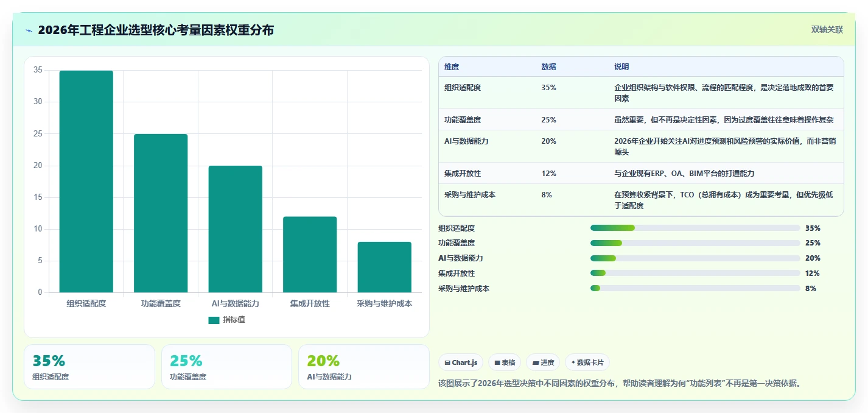868x413 pixels.
Task: Click the 集成开放性 label beside progress bars
Action: pyautogui.click(x=457, y=274)
